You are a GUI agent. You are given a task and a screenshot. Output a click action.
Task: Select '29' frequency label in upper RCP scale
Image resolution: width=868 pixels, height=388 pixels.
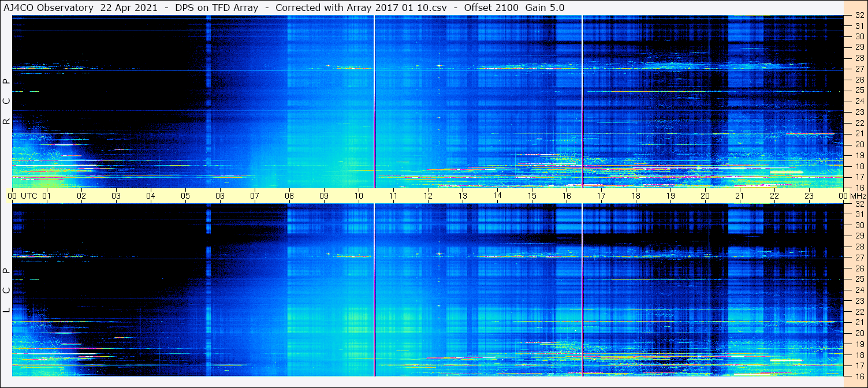(x=859, y=47)
